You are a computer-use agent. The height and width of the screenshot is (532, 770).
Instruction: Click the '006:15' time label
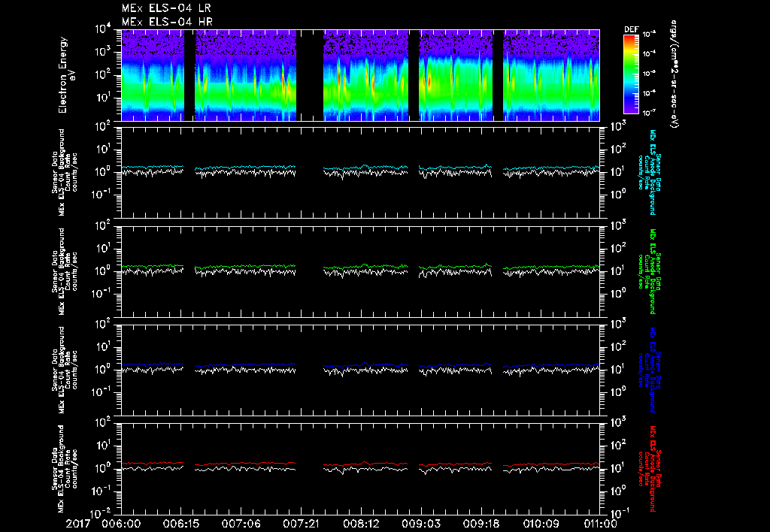(181, 524)
